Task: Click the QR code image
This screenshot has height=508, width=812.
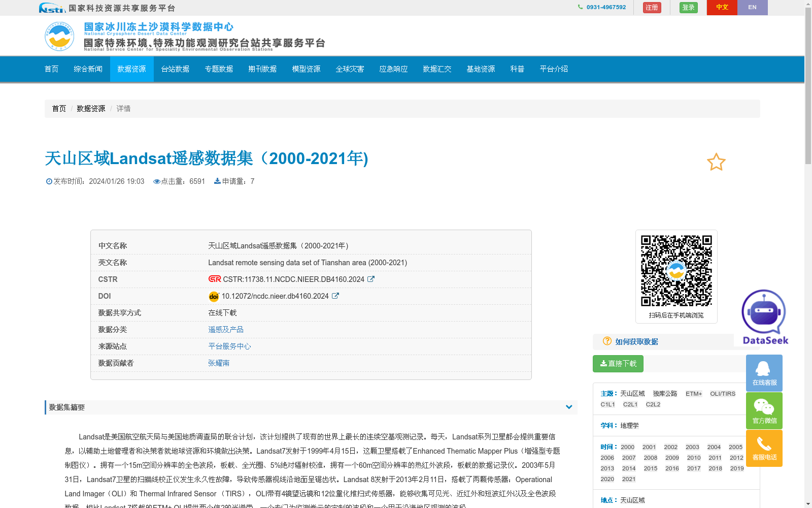Action: [x=676, y=271]
